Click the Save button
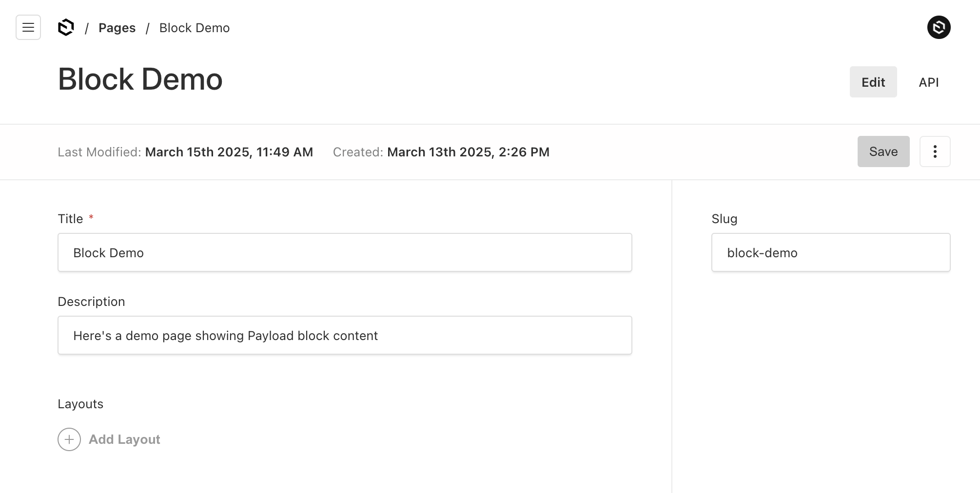 [883, 152]
